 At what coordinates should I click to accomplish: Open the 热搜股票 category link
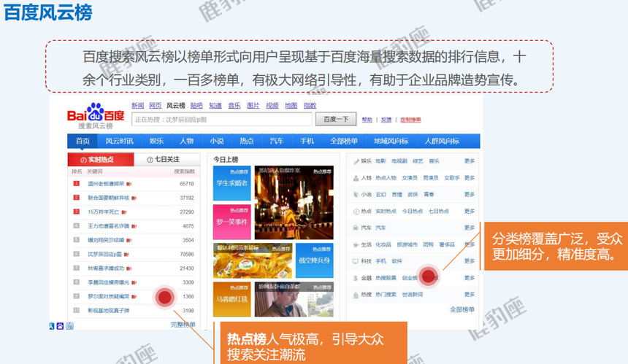386,278
